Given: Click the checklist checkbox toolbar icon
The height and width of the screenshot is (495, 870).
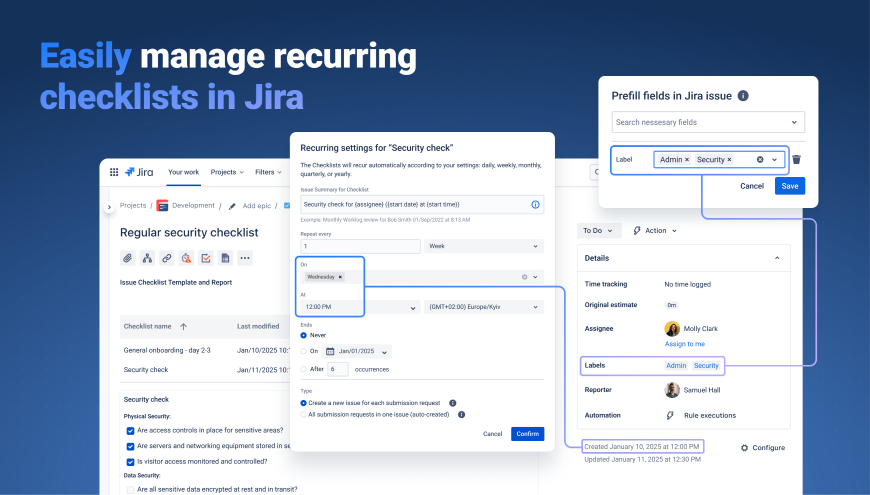Looking at the screenshot, I should click(x=206, y=258).
